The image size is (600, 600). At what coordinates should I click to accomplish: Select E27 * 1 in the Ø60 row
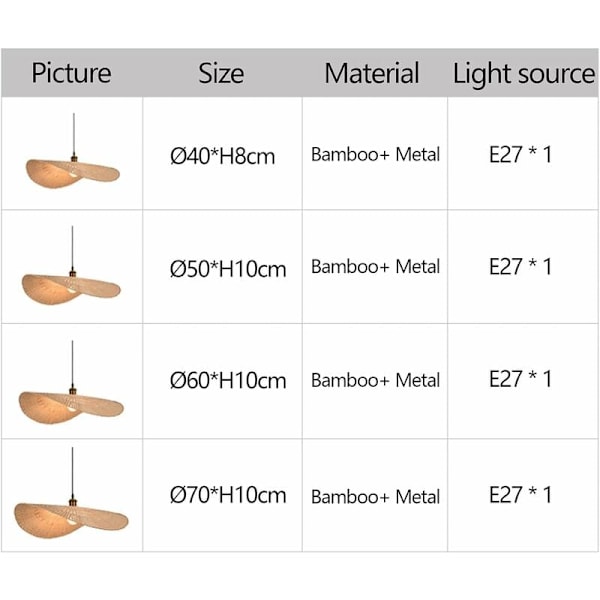tap(520, 380)
